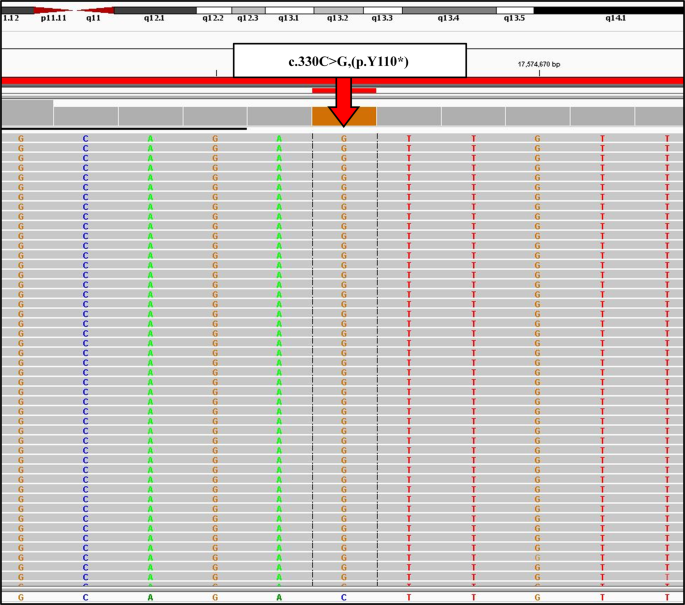Viewport: 685px width, 605px height.
Task: Click the red q11 centromere triangle
Action: 98,10
